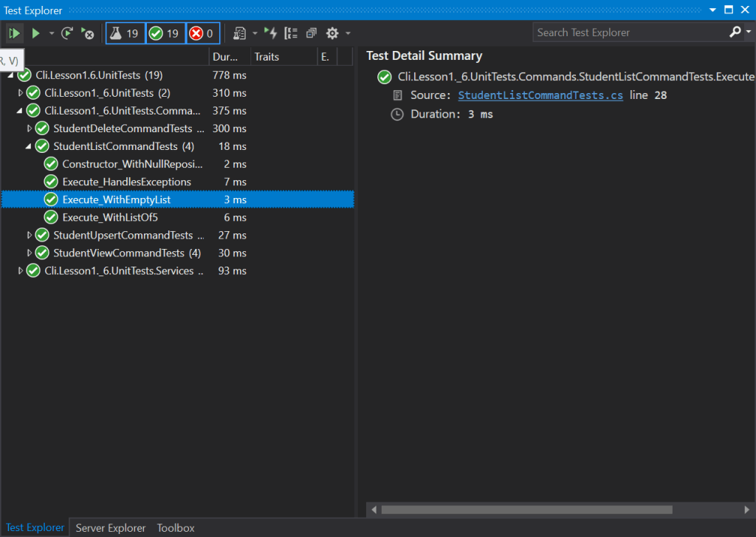Click the Group By hierarchy icon
The width and height of the screenshot is (756, 537).
click(291, 33)
